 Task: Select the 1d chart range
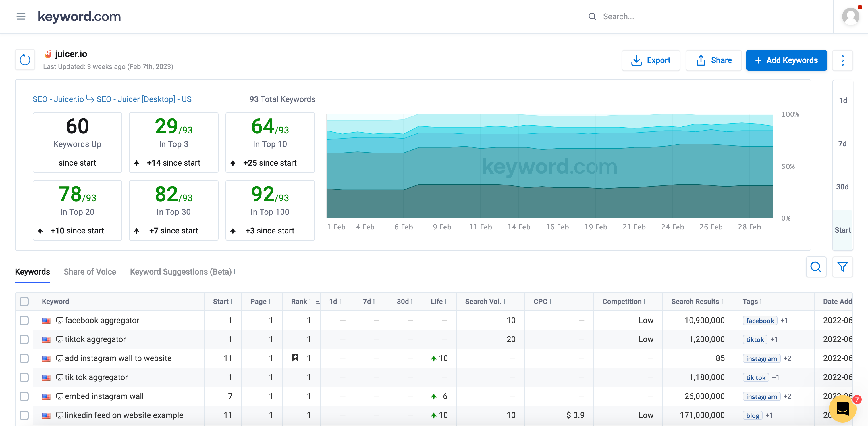coord(843,101)
